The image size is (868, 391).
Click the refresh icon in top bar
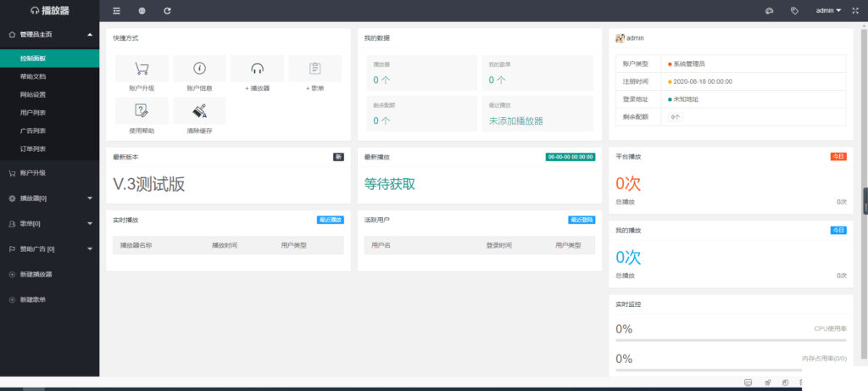pos(167,11)
